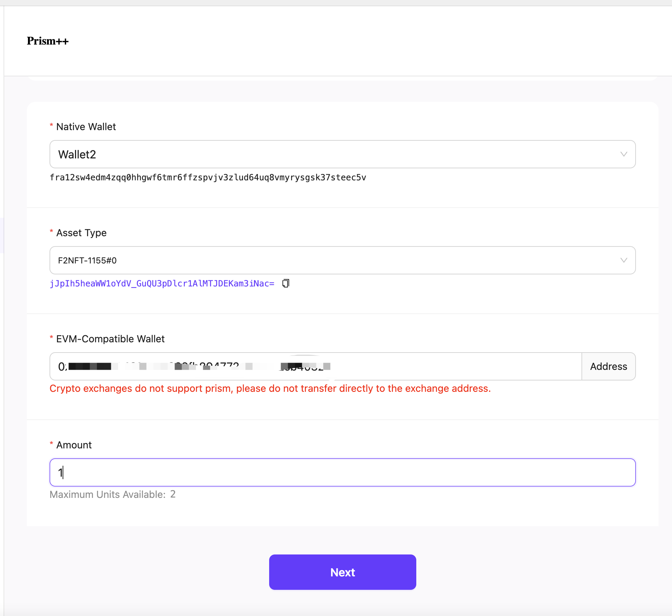
Task: Click the EVM-Compatible Wallet field label
Action: tap(110, 339)
